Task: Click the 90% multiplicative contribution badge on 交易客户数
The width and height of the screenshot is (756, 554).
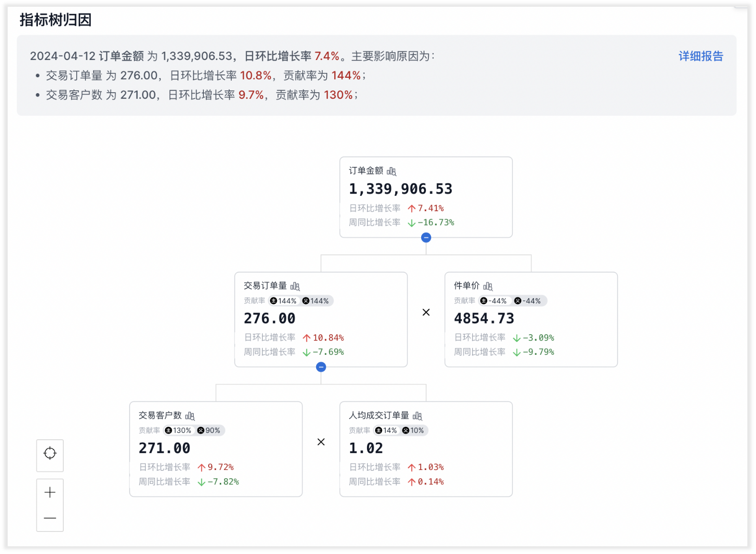Action: pos(209,431)
